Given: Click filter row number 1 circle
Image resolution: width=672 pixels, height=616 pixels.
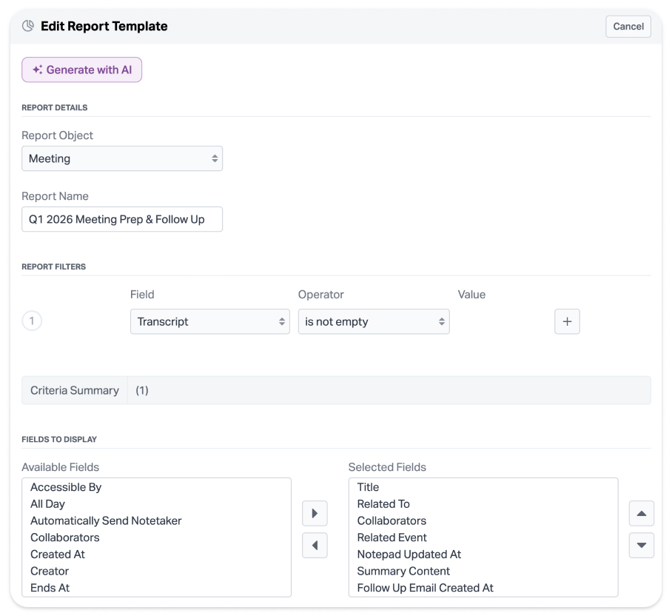Looking at the screenshot, I should [x=32, y=321].
